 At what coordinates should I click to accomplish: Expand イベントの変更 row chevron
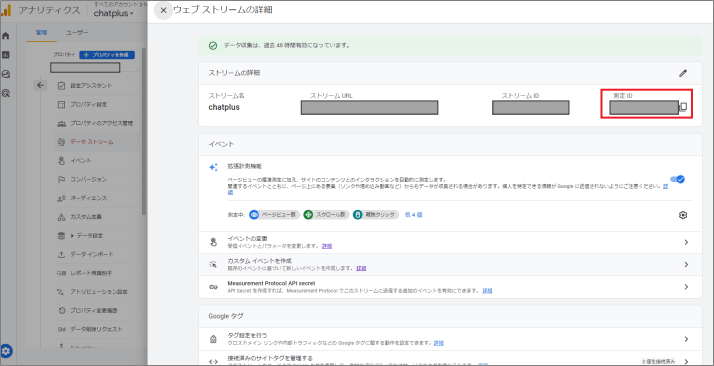point(686,242)
